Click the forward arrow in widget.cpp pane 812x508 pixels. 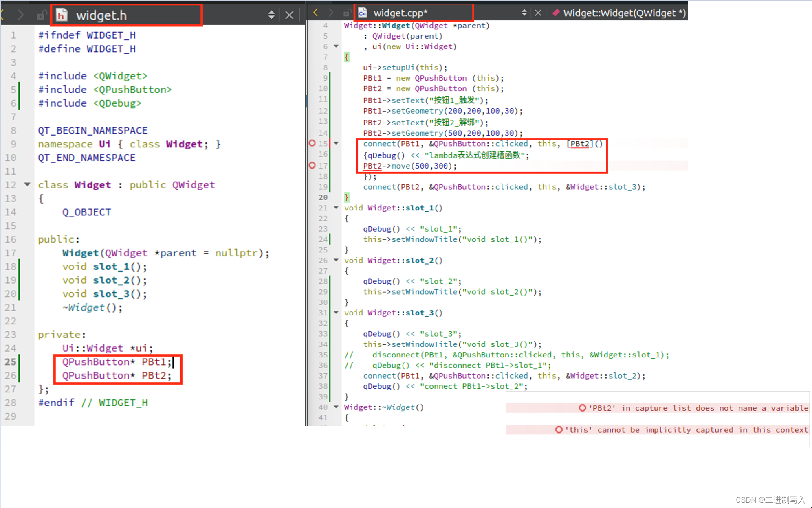(x=331, y=13)
